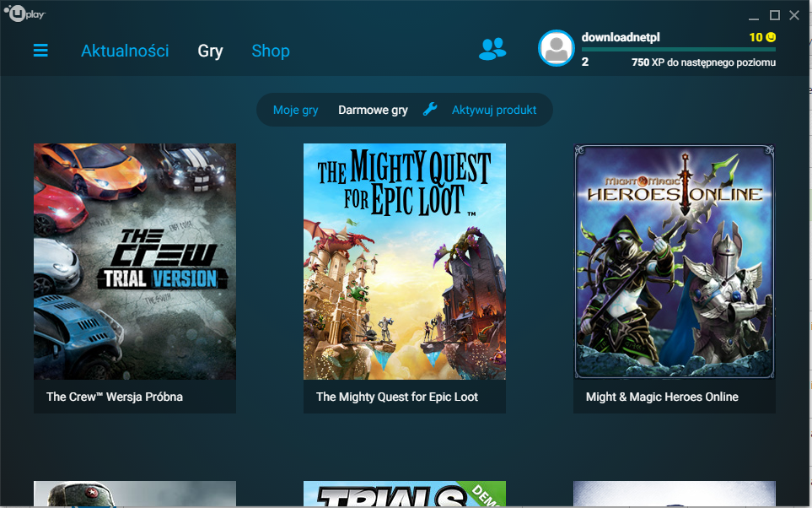Open the Trials demo game cover
Viewport: 812px width, 508px height.
405,494
